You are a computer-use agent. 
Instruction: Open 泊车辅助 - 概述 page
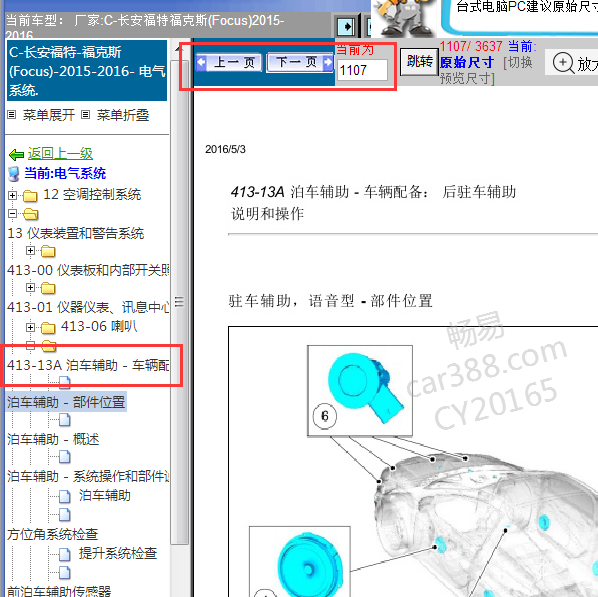[53, 439]
